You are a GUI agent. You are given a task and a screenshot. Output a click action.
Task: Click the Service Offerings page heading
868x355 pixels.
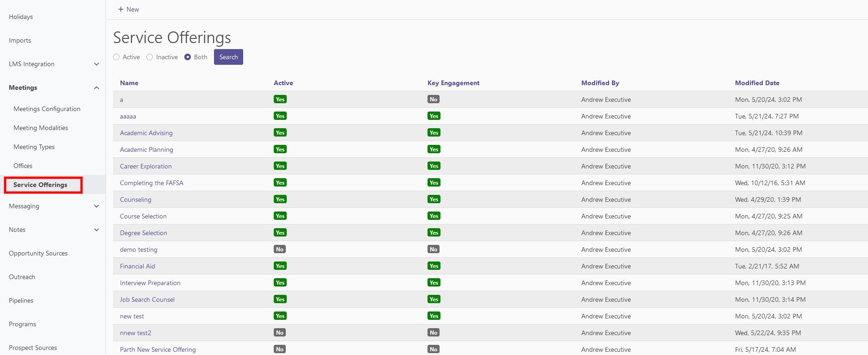click(172, 37)
